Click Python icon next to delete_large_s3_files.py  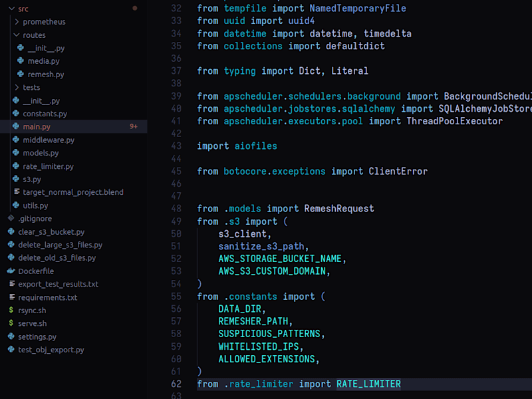11,244
